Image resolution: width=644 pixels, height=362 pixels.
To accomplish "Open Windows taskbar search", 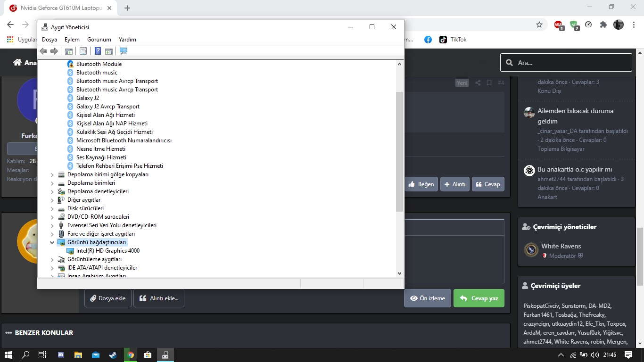I will coord(26,355).
